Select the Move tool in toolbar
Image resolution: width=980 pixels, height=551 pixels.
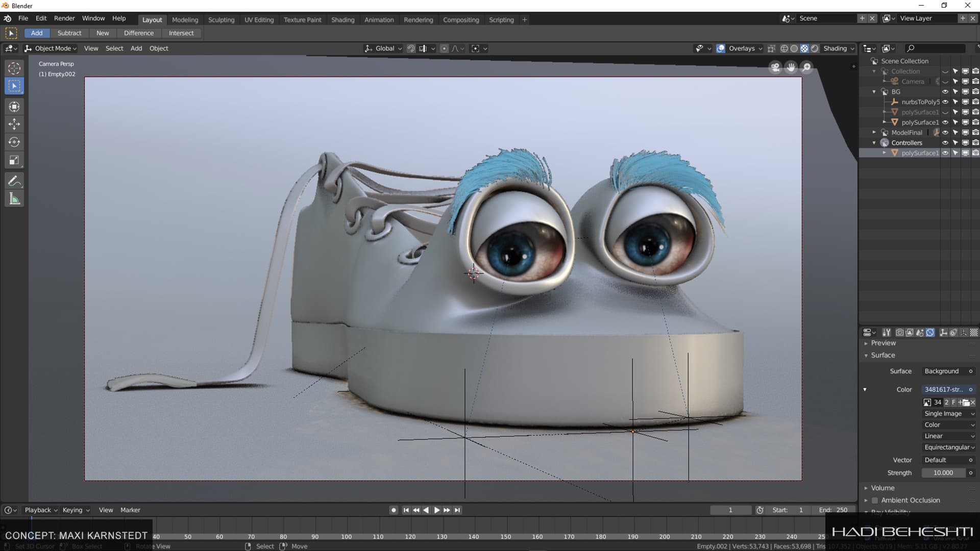14,124
